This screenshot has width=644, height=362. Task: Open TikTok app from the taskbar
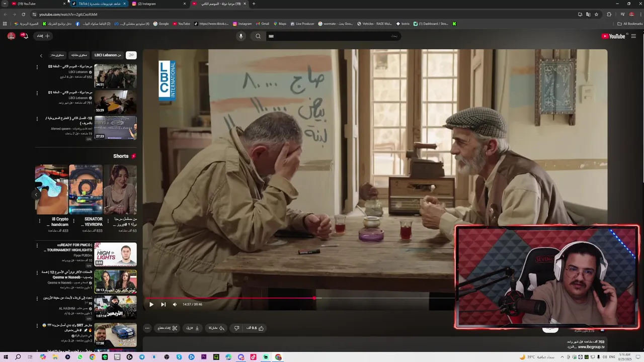pos(254,357)
